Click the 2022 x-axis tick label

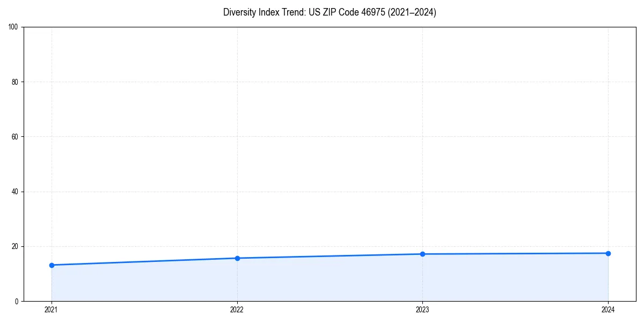point(237,310)
